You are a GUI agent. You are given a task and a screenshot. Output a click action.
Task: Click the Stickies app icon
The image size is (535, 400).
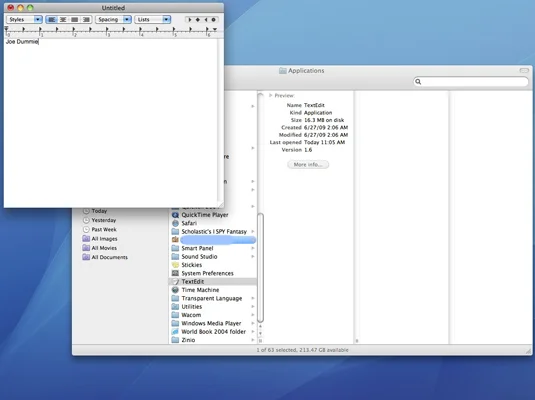tap(175, 265)
